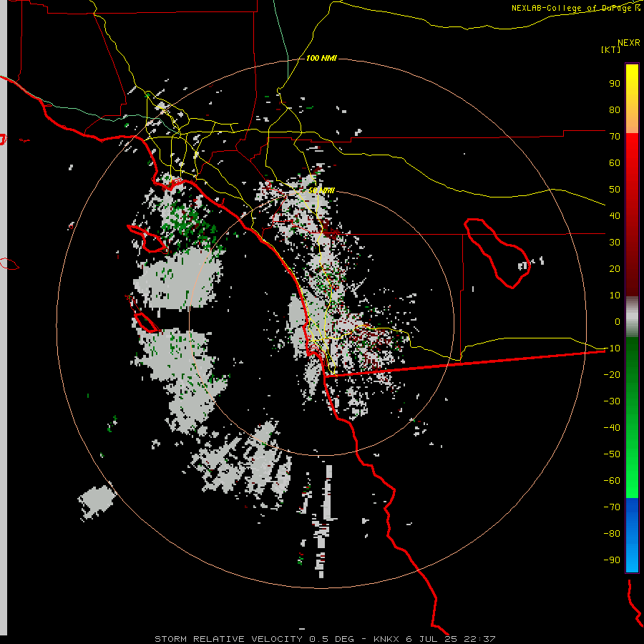644x644 pixels.
Task: Click the isolated gray echo patch in the far southwest
Action: click(x=97, y=502)
